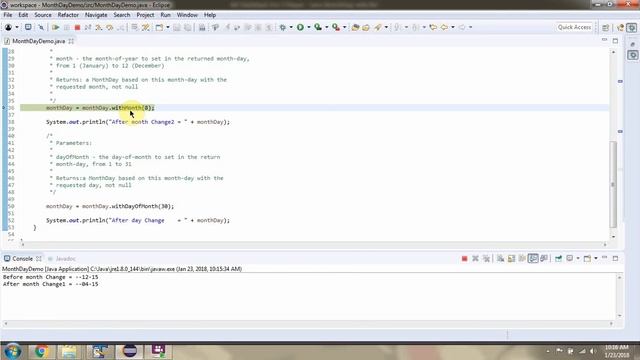The height and width of the screenshot is (360, 640).
Task: Open the Edit menu
Action: click(23, 15)
